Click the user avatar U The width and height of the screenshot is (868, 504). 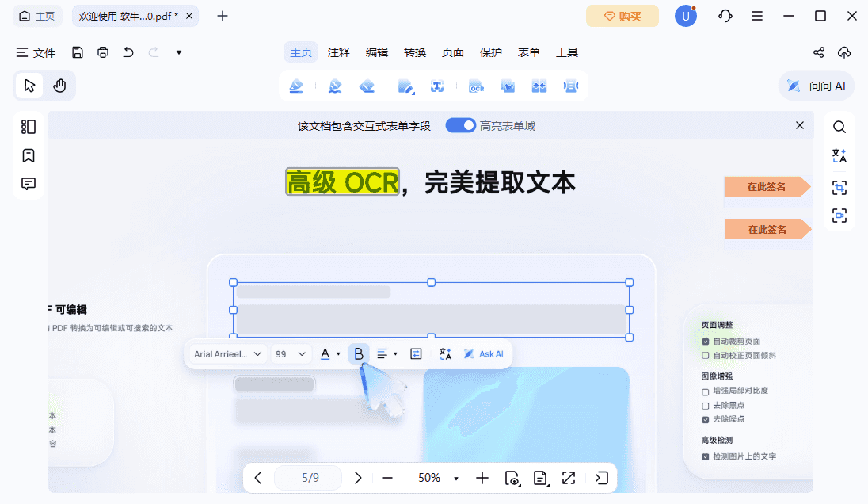(685, 16)
